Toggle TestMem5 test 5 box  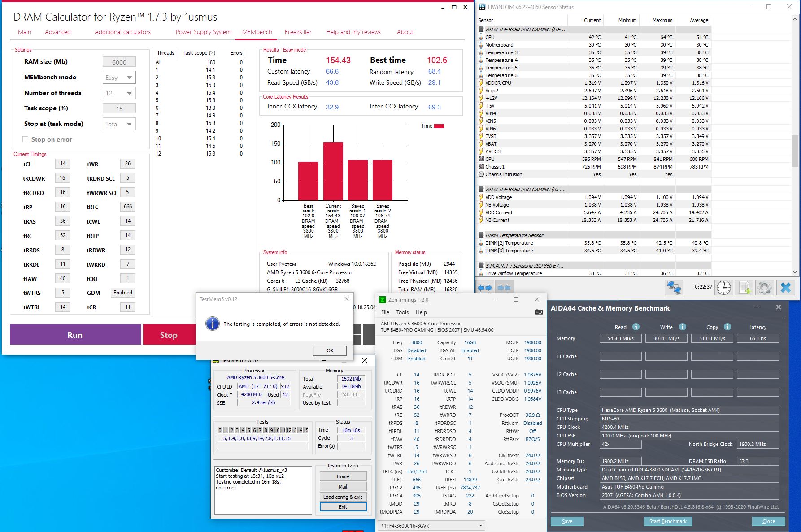point(248,430)
